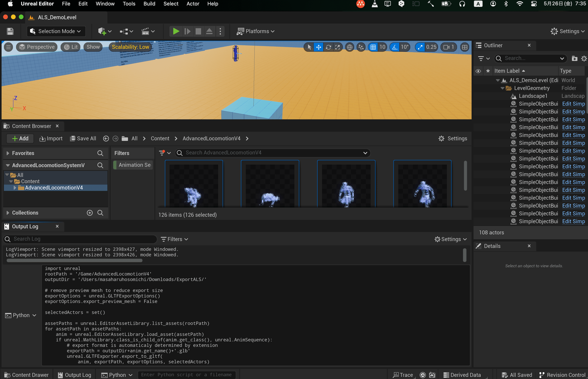
Task: Collapse the LevelGeometry folder in Outliner
Action: [502, 88]
